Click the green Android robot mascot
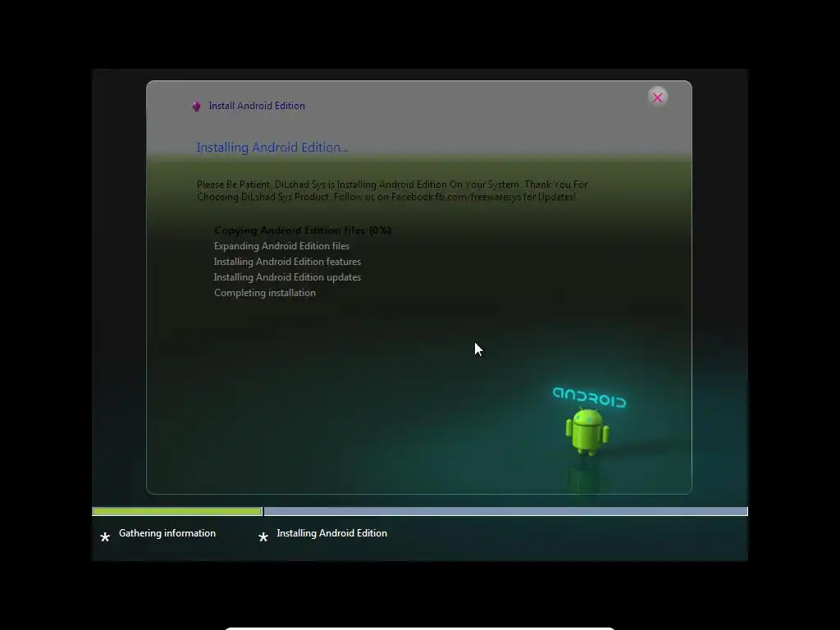 (587, 431)
